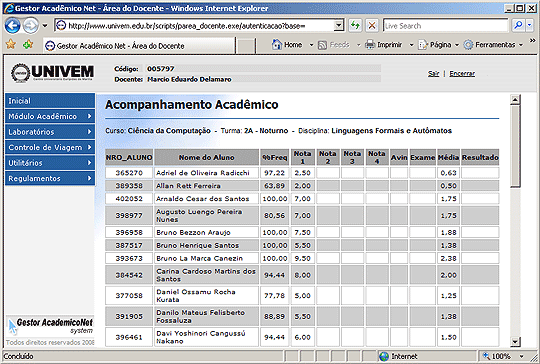Click the Stop loading X icon
This screenshot has width=540, height=364.
pyautogui.click(x=372, y=25)
